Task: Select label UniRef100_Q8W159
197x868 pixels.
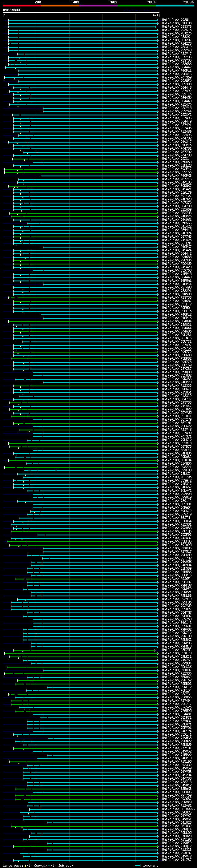Action: click(176, 365)
